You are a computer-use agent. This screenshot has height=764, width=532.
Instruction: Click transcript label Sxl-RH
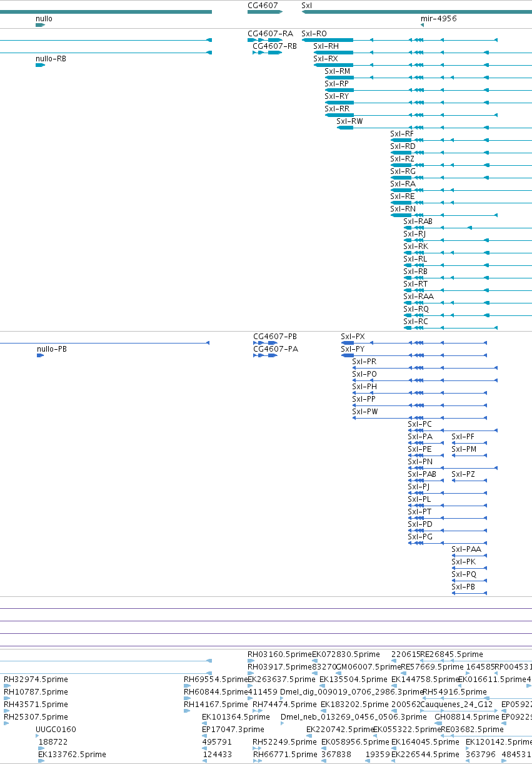[326, 46]
